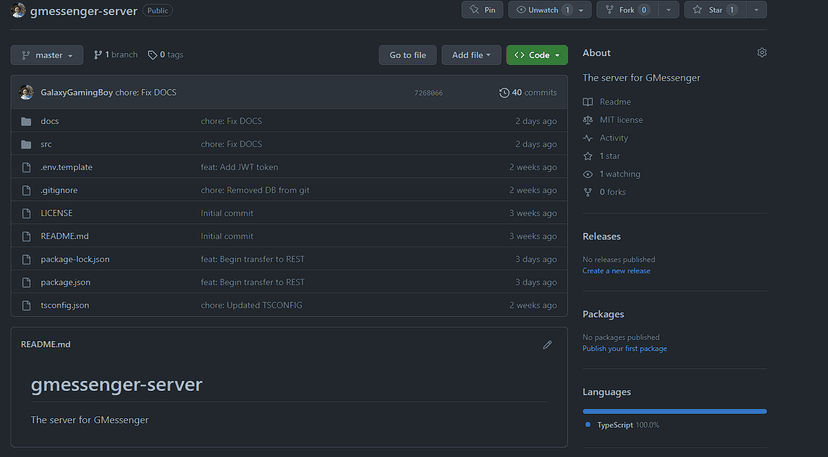Screen dimensions: 828x457
Task: Open the master branch dropdown
Action: pyautogui.click(x=47, y=55)
